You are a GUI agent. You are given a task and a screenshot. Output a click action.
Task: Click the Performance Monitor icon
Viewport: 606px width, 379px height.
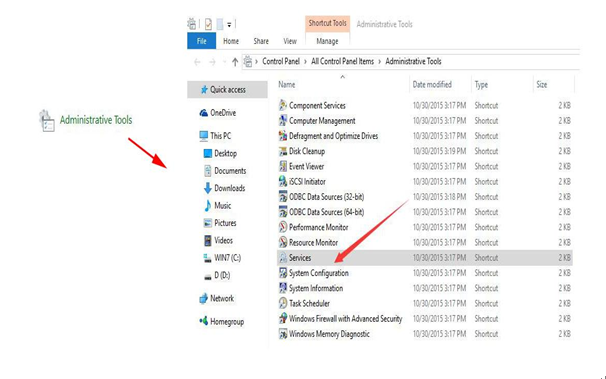(283, 227)
